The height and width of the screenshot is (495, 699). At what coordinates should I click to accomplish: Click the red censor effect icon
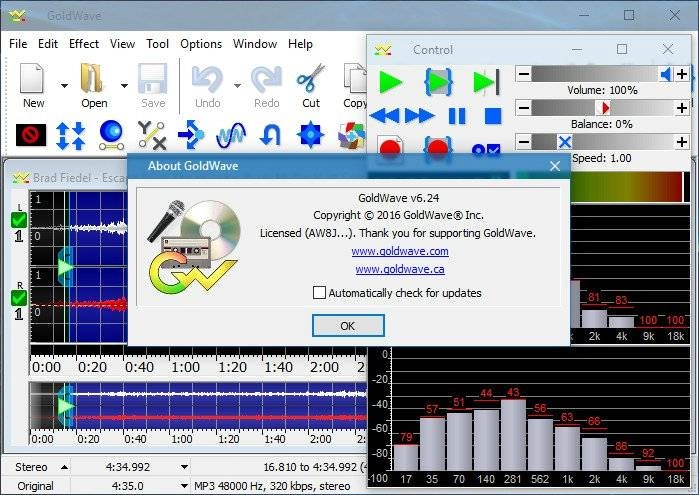(x=31, y=135)
